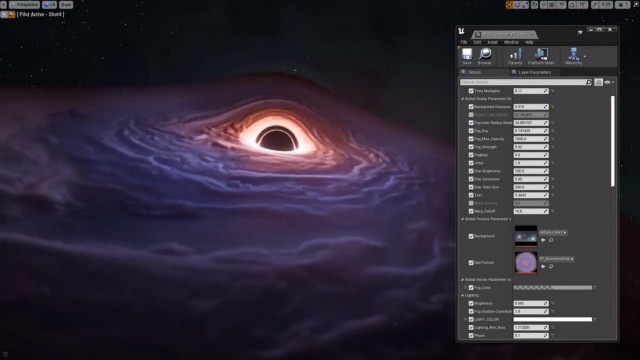640x360 pixels.
Task: Reset Fog_Exp to default value
Action: pos(553,131)
